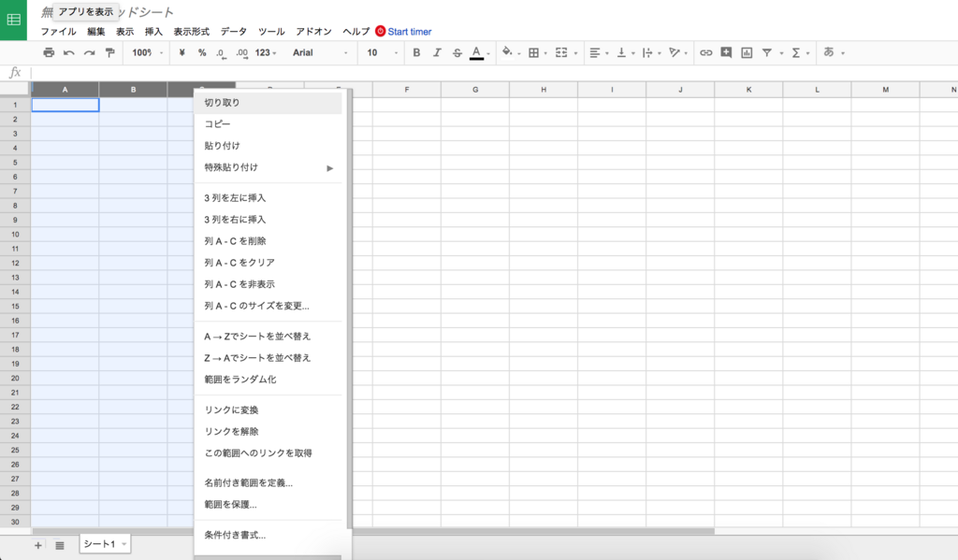Toggle bold formatting
Viewport: 958px width, 560px height.
(x=416, y=52)
